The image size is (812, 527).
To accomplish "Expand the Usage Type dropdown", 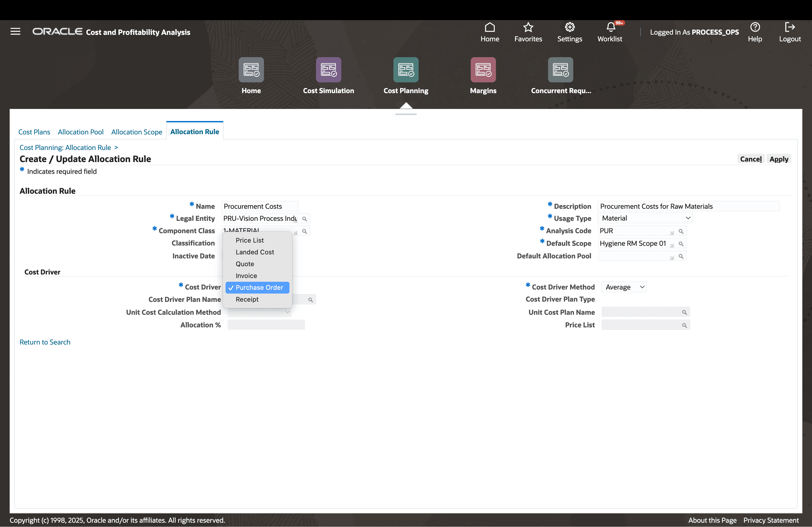I will [645, 218].
